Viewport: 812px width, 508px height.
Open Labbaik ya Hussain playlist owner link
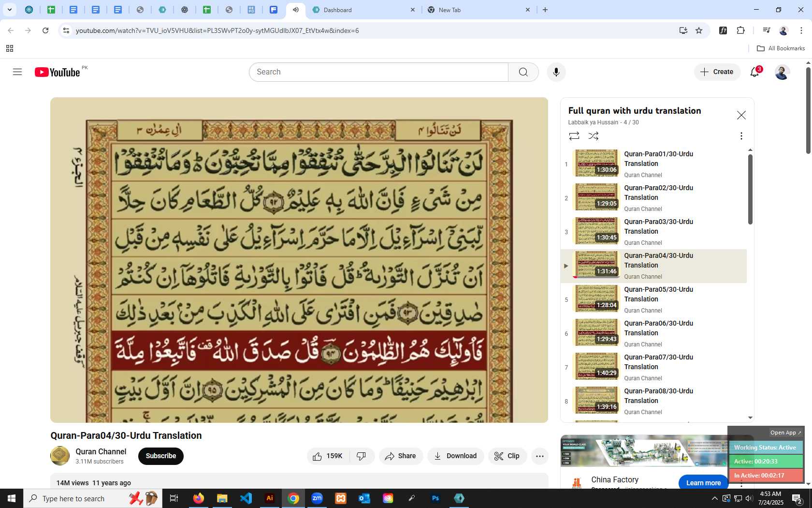pos(593,122)
